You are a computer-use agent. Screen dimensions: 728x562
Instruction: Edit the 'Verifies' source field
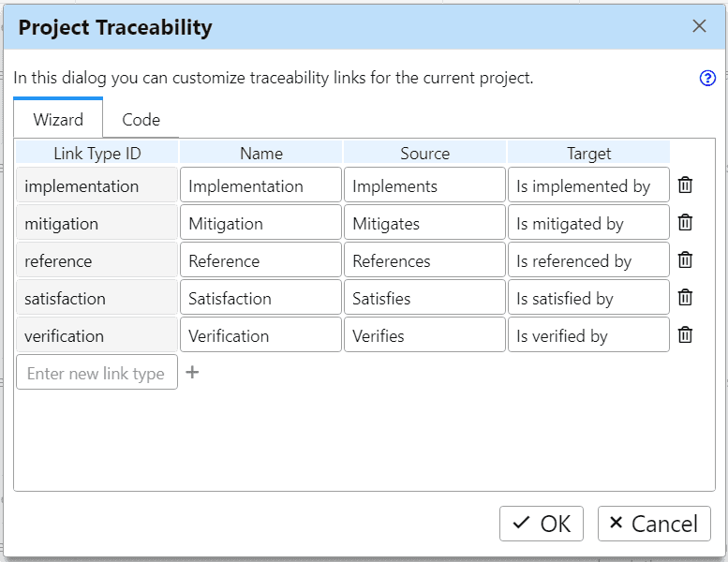point(424,335)
